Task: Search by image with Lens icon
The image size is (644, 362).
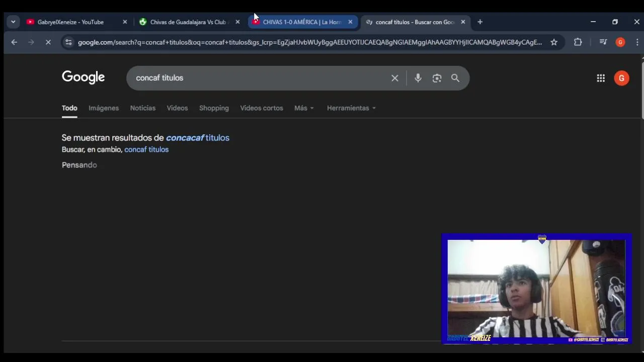Action: click(x=437, y=78)
